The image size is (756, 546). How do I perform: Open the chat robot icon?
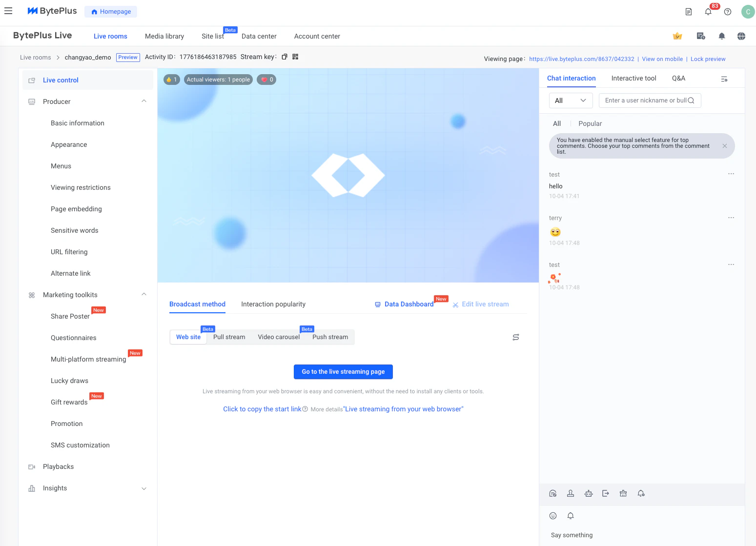589,493
